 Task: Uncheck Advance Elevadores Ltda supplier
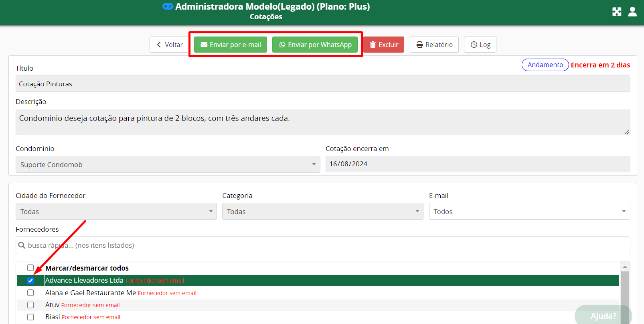pyautogui.click(x=30, y=281)
